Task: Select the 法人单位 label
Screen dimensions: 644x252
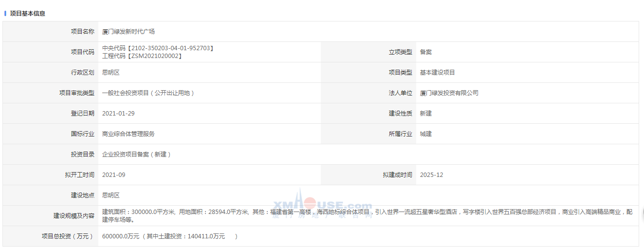Action: 400,93
